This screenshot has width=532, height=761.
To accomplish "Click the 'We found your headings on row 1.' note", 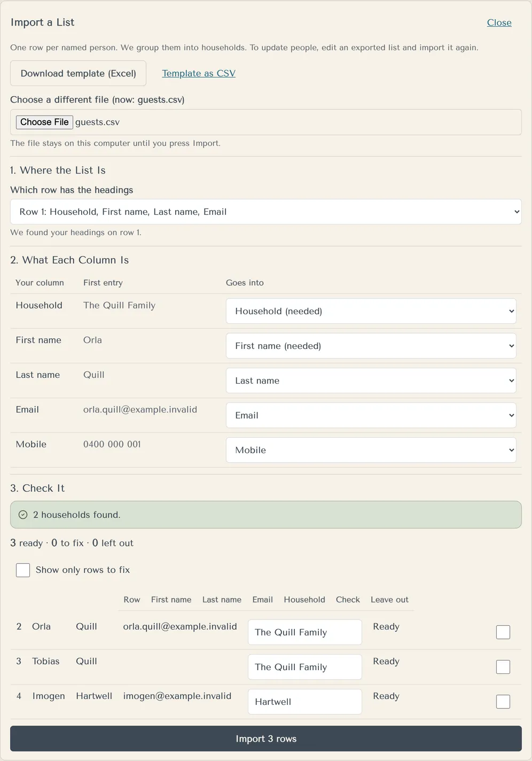I will point(76,232).
